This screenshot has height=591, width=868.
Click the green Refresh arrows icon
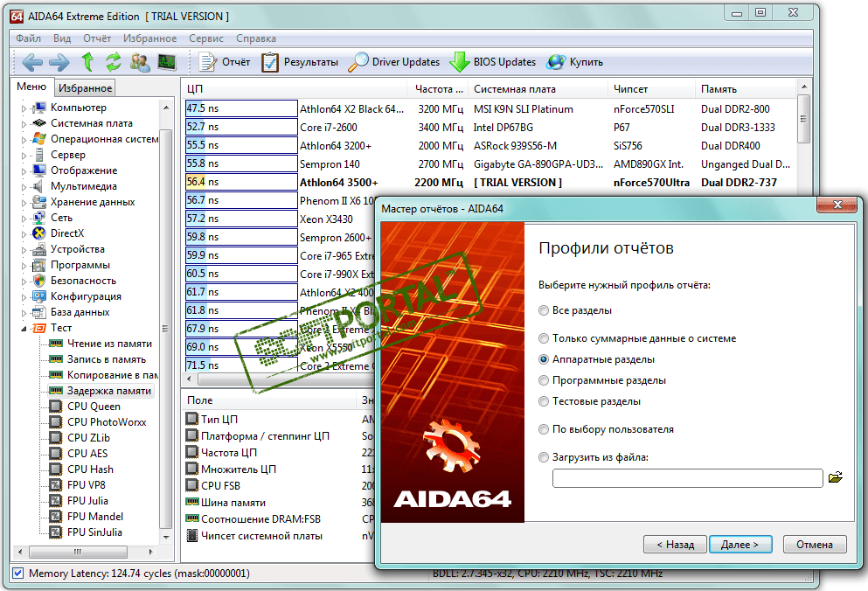[x=114, y=61]
